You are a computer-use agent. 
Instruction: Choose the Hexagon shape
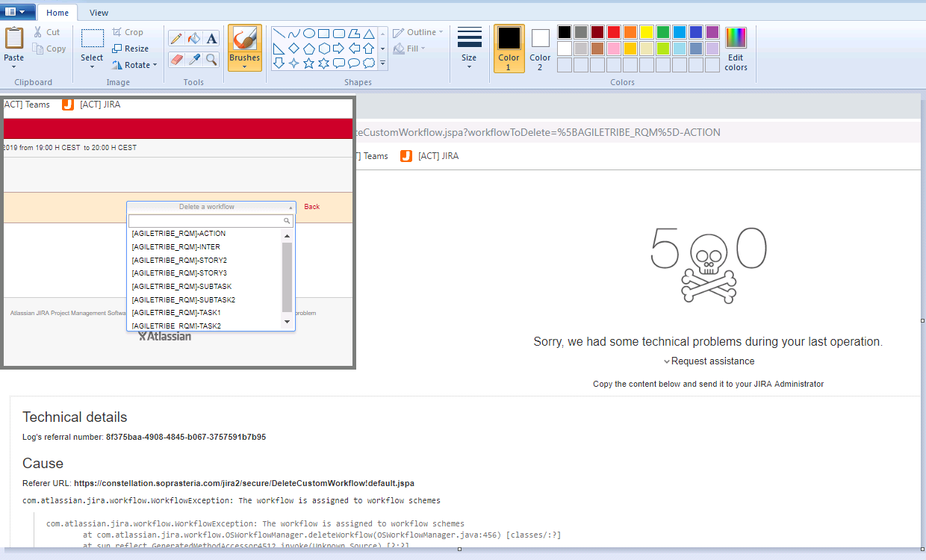tap(323, 49)
